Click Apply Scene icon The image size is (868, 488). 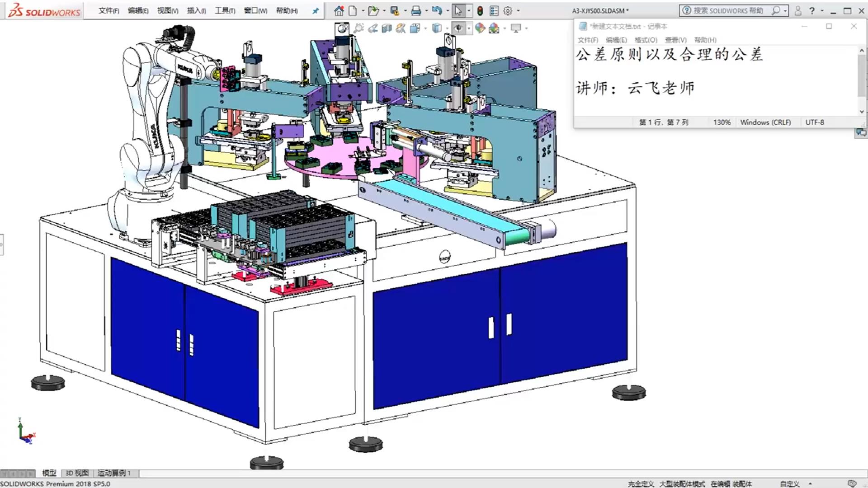click(x=494, y=28)
